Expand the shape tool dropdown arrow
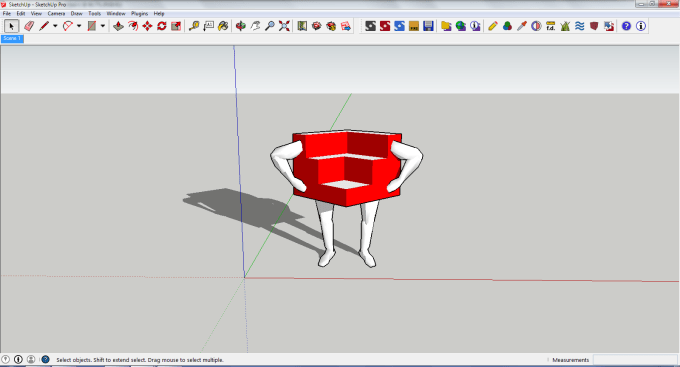 pyautogui.click(x=103, y=26)
